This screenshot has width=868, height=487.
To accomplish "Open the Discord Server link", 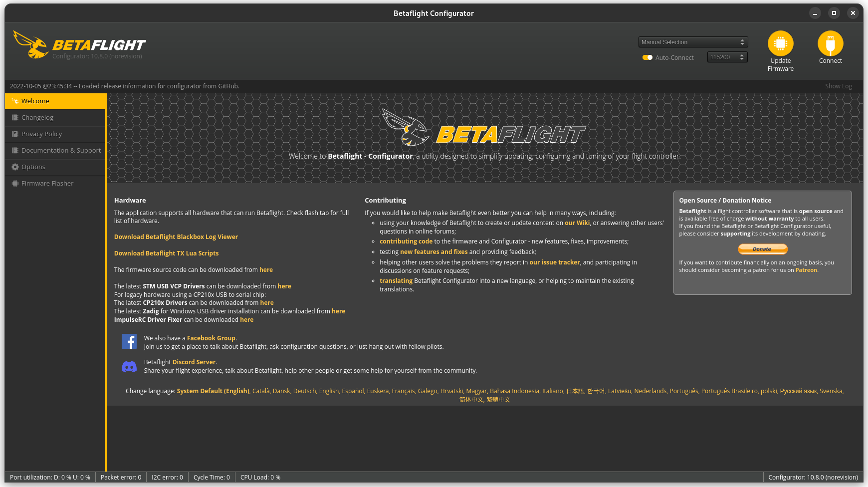I will coord(194,362).
